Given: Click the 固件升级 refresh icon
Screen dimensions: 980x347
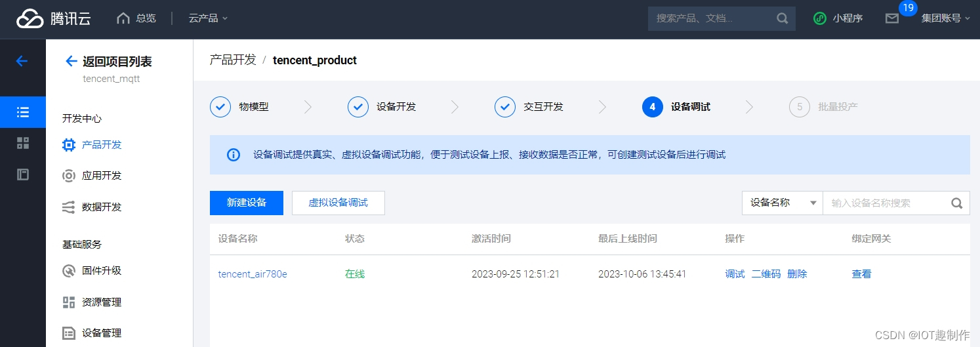Looking at the screenshot, I should [x=68, y=271].
